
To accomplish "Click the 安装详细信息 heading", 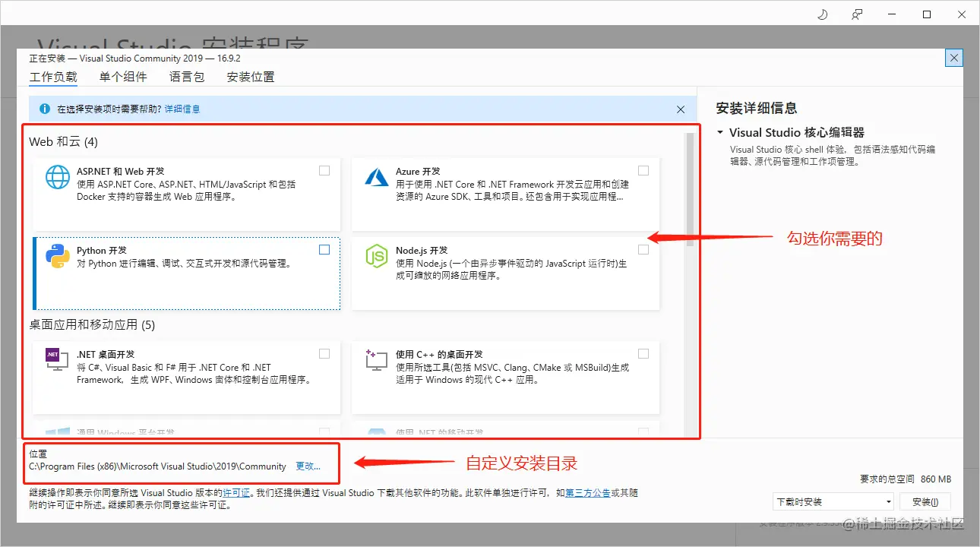I will (757, 108).
